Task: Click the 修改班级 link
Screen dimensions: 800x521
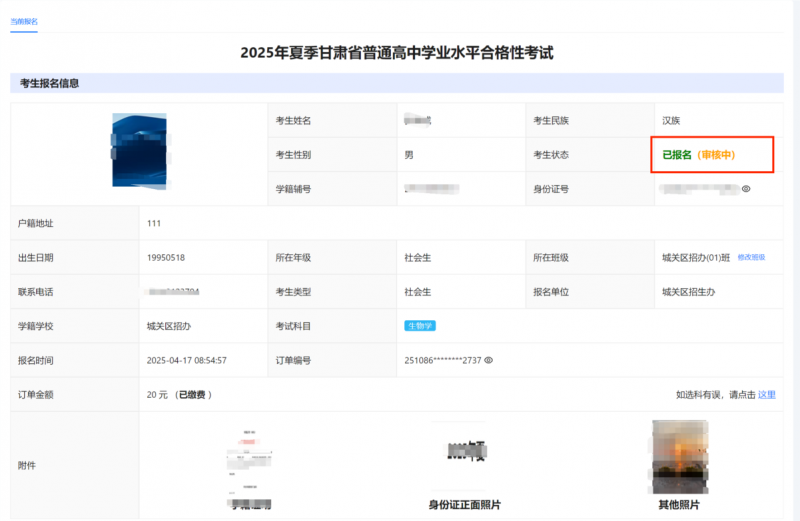Action: 751,258
